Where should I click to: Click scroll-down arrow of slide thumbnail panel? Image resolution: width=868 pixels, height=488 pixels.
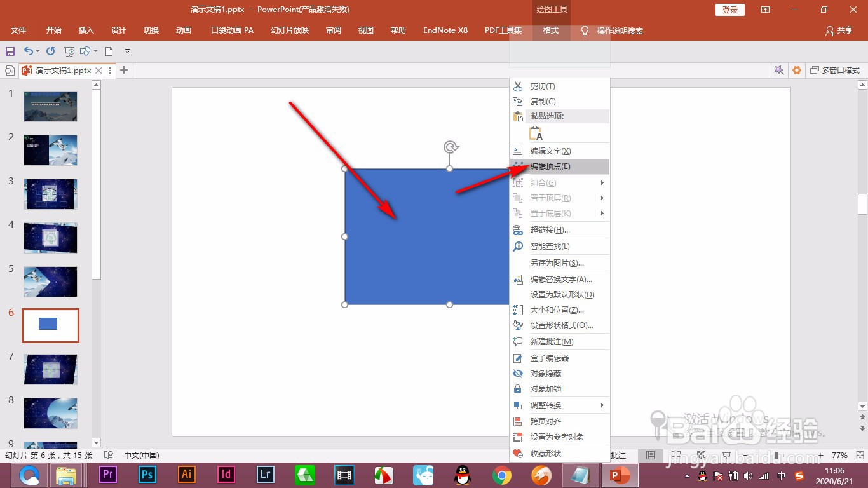[97, 442]
